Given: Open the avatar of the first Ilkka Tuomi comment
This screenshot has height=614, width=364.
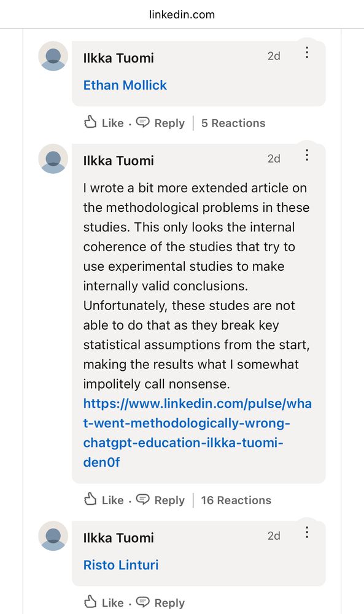Looking at the screenshot, I should [53, 56].
